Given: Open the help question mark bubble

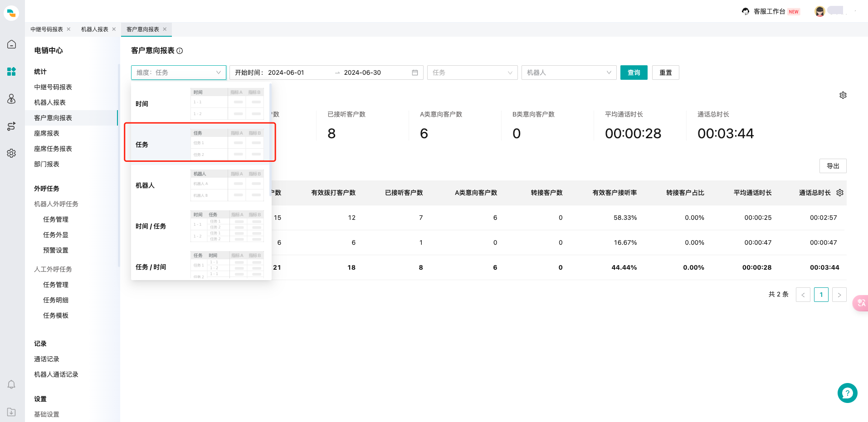Looking at the screenshot, I should tap(847, 393).
